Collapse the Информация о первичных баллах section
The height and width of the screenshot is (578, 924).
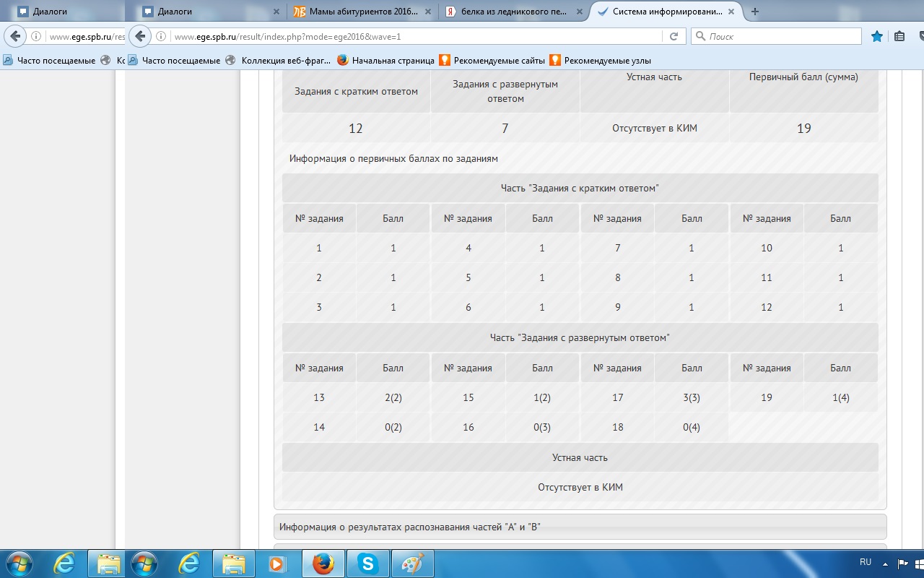393,158
